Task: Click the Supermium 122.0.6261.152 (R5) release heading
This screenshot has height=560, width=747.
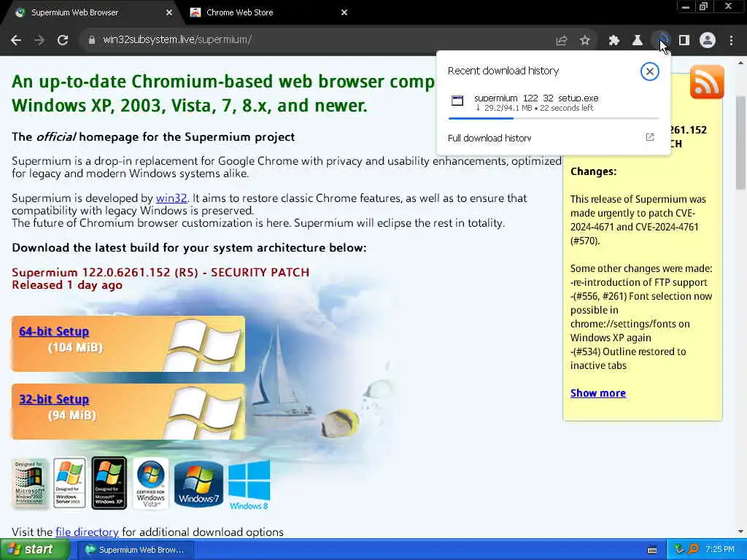Action: pos(160,273)
